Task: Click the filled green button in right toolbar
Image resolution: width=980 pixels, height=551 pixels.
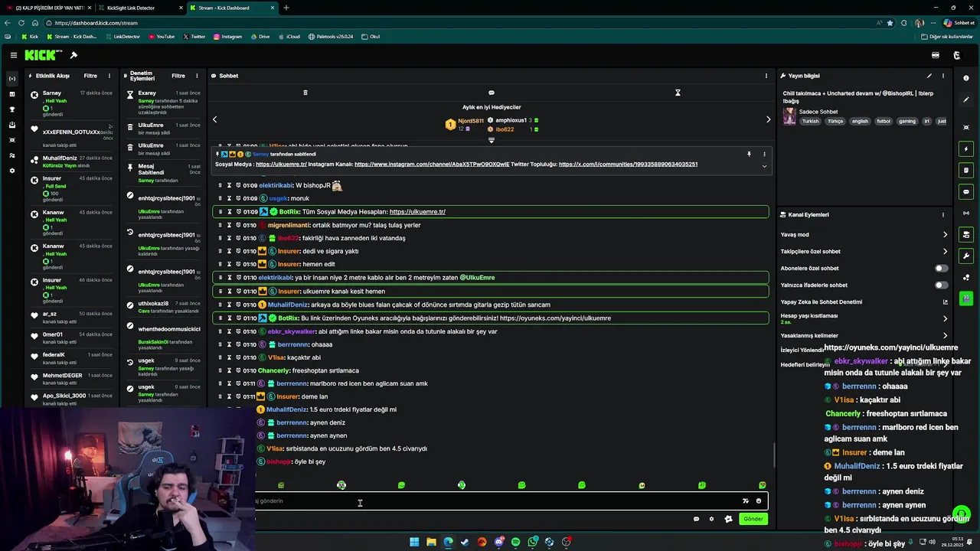Action: (966, 298)
